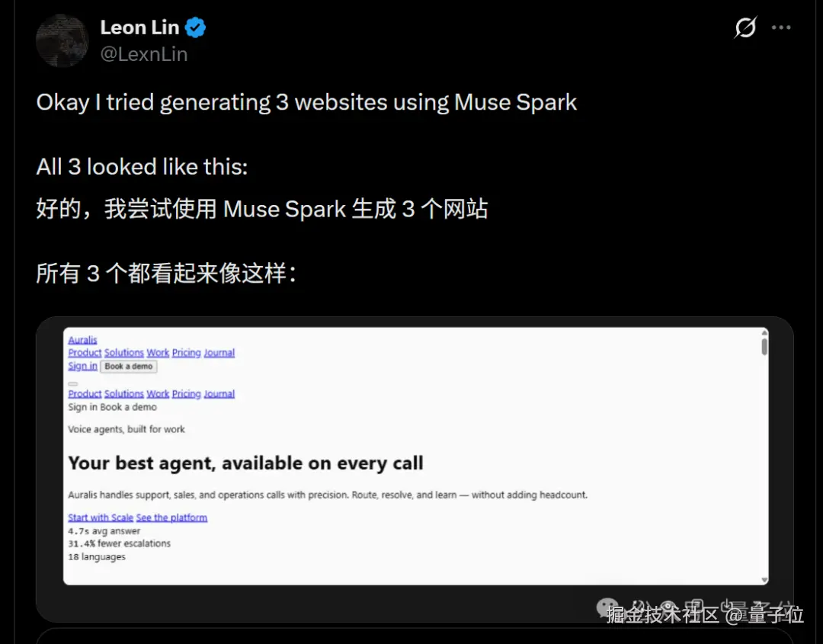
Task: Open the Pricing link in first nav row
Action: tap(187, 353)
